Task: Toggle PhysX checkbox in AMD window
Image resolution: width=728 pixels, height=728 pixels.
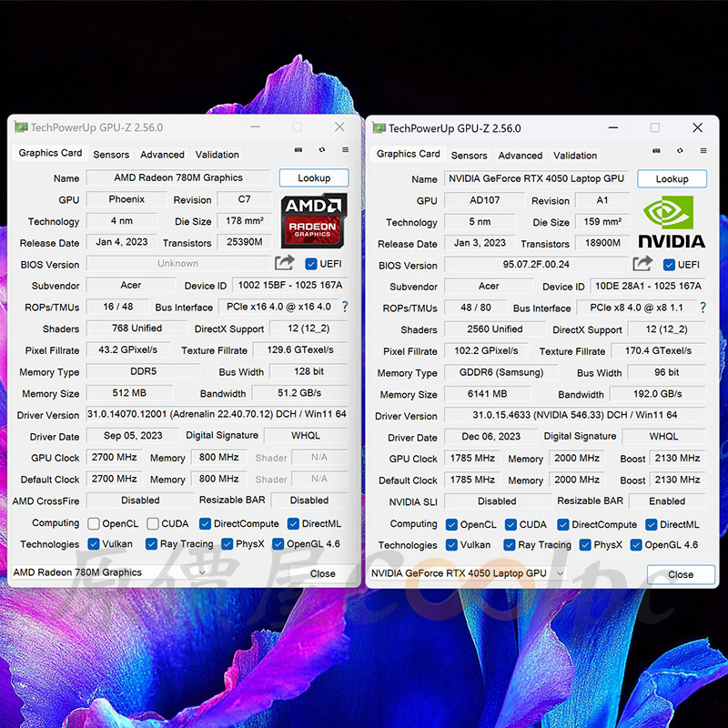Action: tap(227, 543)
